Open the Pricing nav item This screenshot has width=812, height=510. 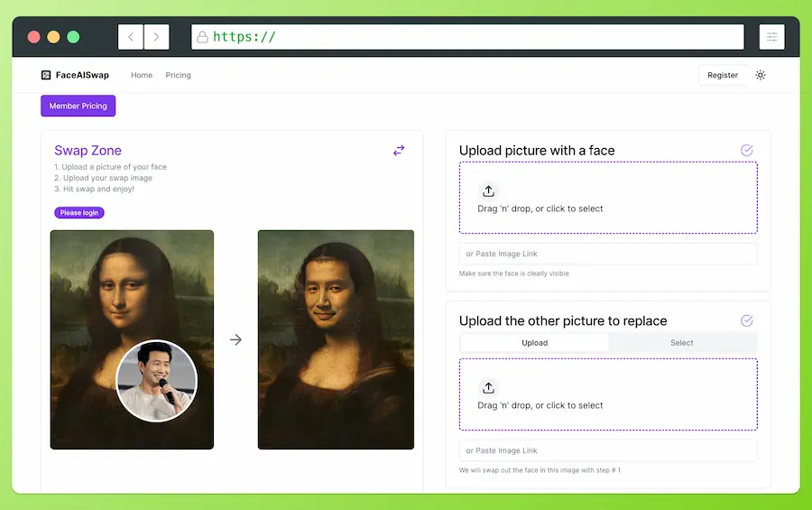(x=178, y=75)
